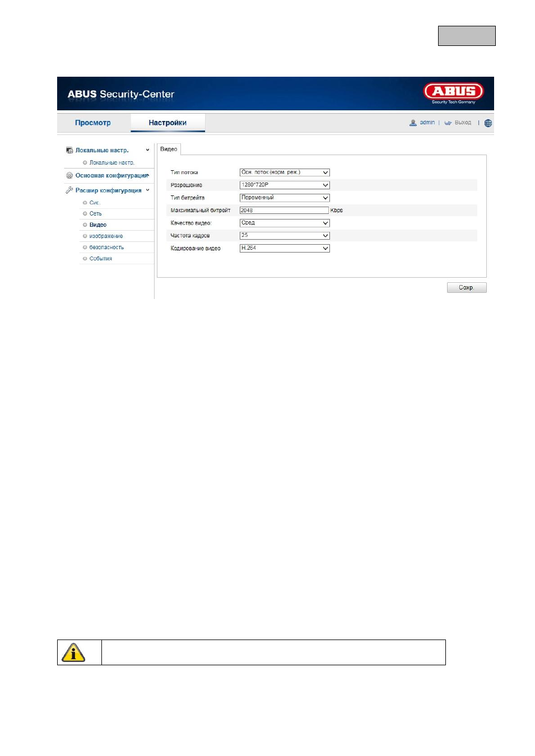Click the bullet icon next to События
Viewport: 535px width, 756px height.
tap(85, 258)
